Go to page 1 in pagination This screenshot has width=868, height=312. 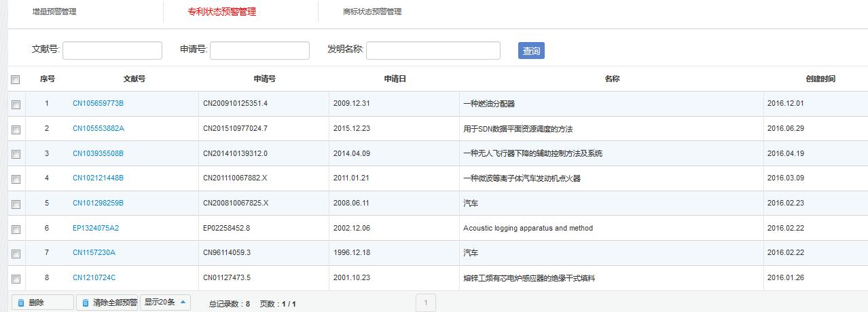[425, 303]
